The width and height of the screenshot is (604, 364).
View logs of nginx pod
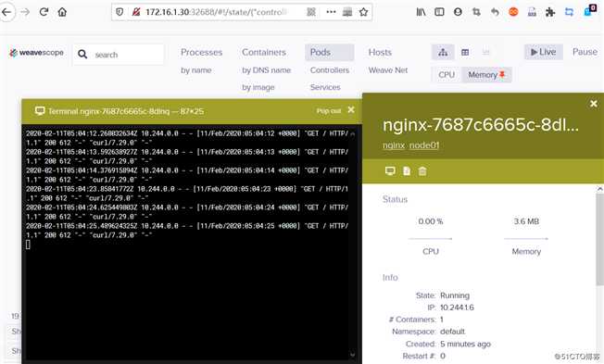(407, 171)
